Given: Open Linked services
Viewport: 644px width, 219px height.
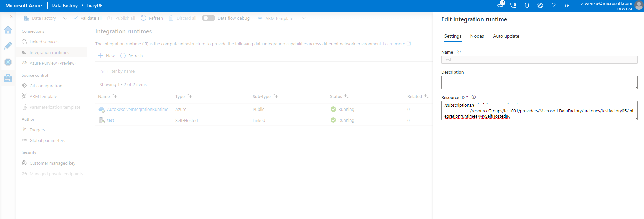Looking at the screenshot, I should point(44,42).
